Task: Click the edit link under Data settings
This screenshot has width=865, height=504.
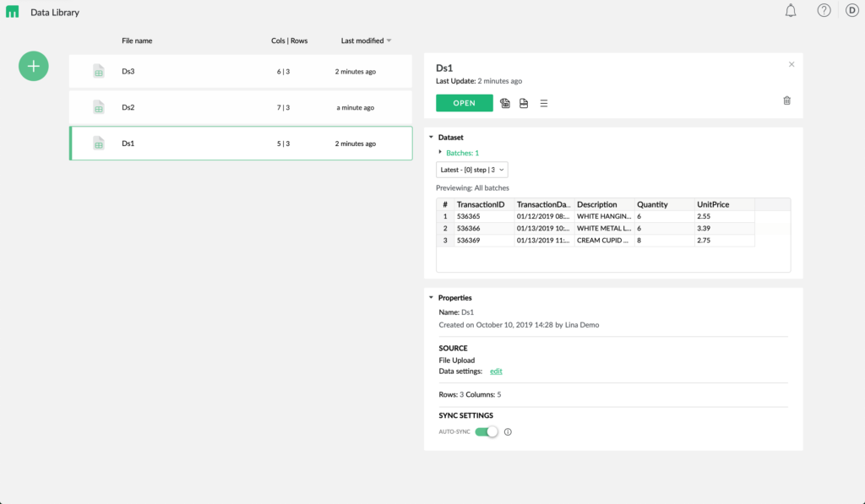Action: (x=496, y=371)
